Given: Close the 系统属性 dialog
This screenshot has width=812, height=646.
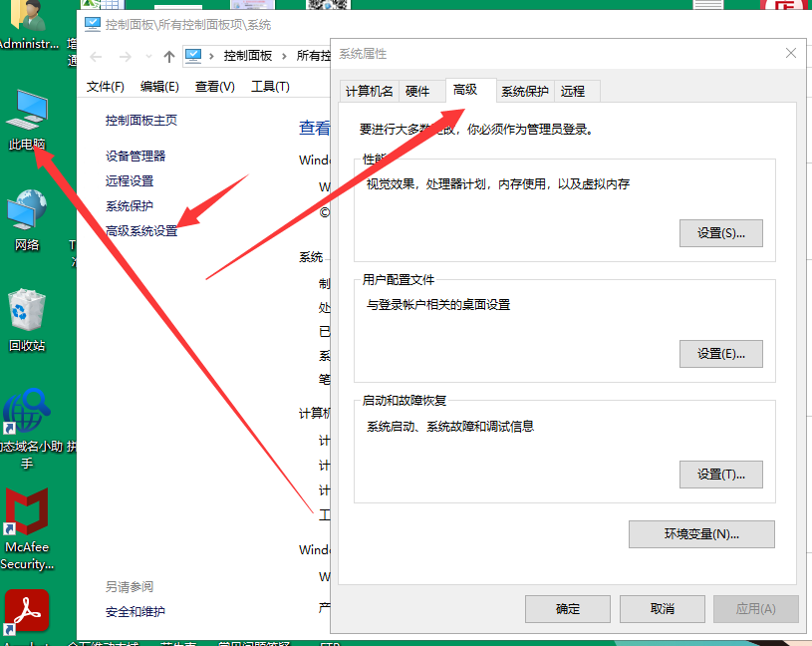Looking at the screenshot, I should pyautogui.click(x=791, y=53).
